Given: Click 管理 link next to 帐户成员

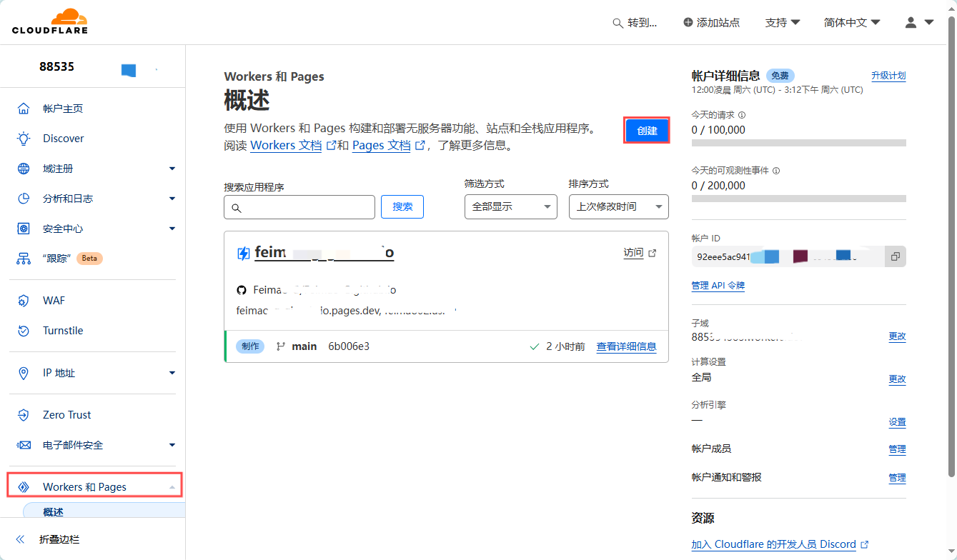Looking at the screenshot, I should [897, 449].
